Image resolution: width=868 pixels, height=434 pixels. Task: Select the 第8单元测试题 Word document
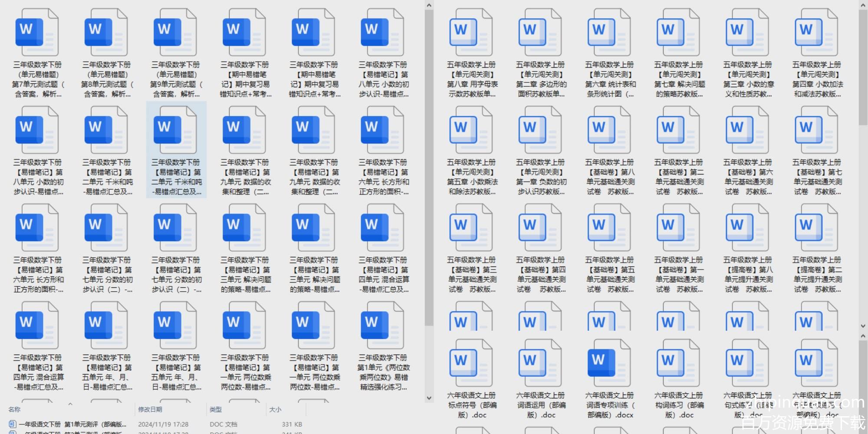click(x=107, y=54)
